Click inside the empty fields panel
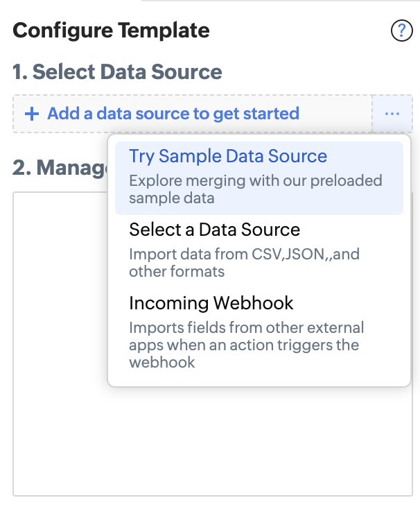 59,347
